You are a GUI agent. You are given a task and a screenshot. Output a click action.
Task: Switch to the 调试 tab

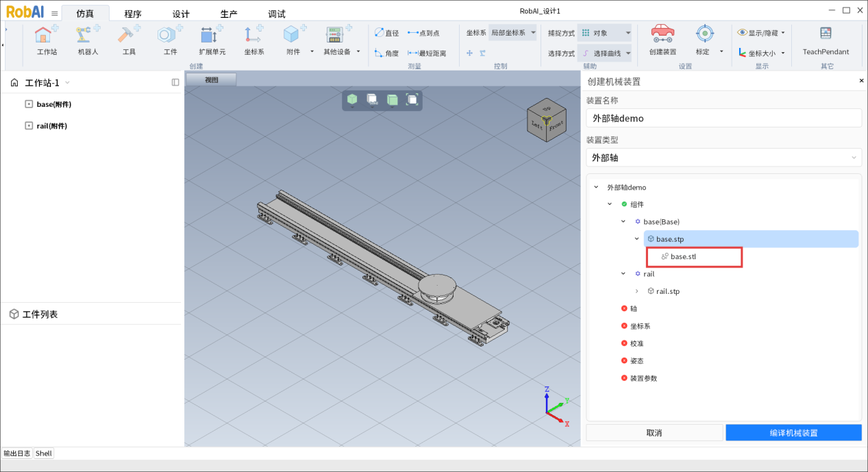[x=277, y=14]
